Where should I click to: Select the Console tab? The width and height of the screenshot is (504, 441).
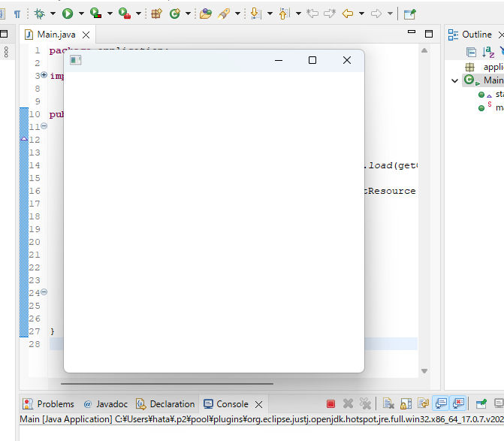click(x=226, y=404)
